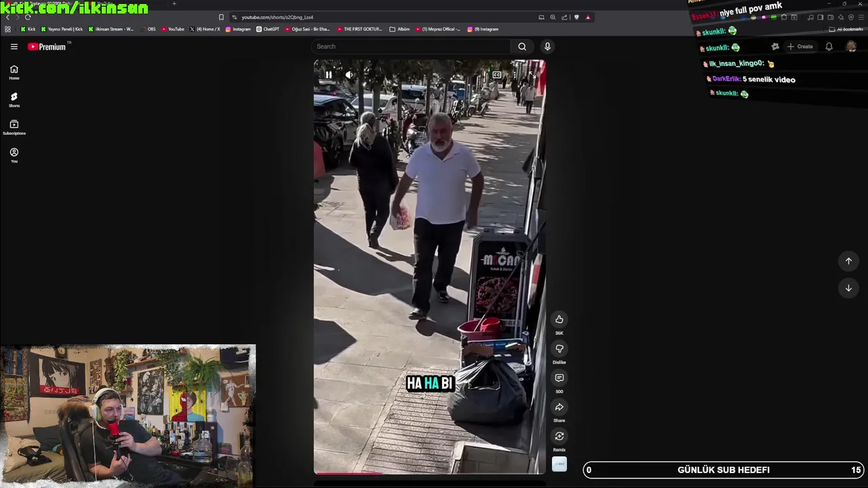Open the OBS bookmark
Viewport: 868px width, 488px height.
(148, 29)
